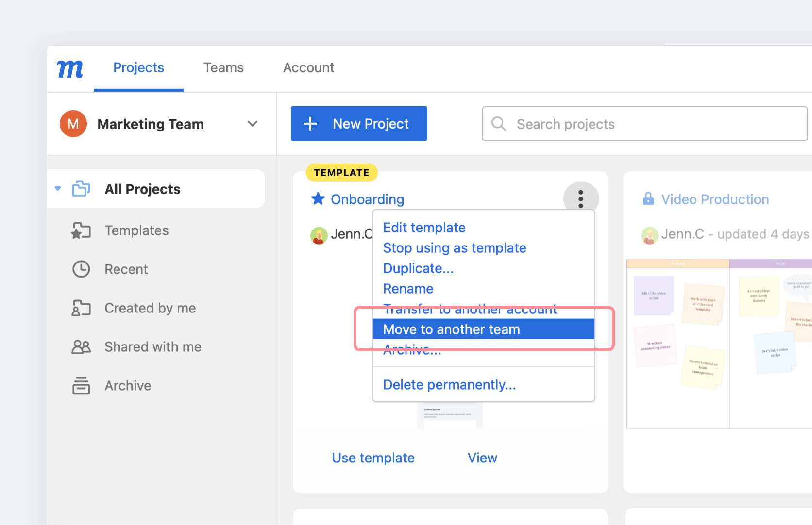Open the Video Production board thumbnail
Screen dimensions: 812x525
[x=719, y=344]
